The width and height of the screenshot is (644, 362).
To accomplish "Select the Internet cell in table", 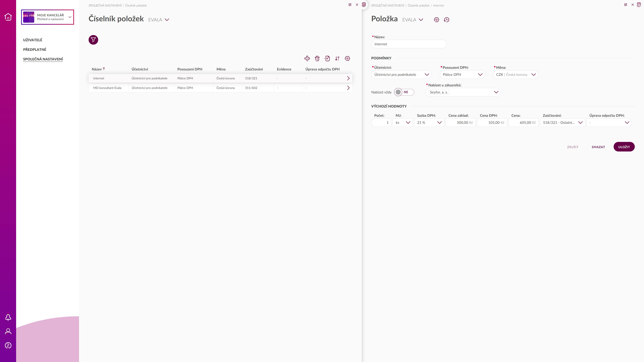I will coord(108,78).
